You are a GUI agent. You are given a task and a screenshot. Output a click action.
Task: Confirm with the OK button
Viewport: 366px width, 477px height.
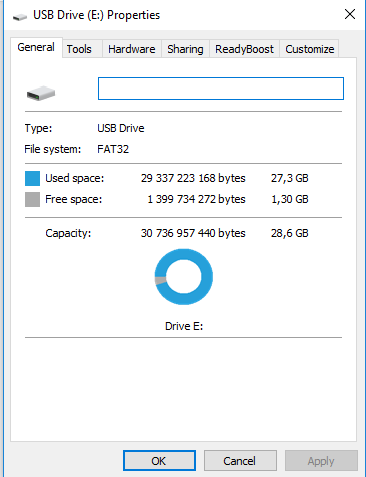[x=159, y=461]
